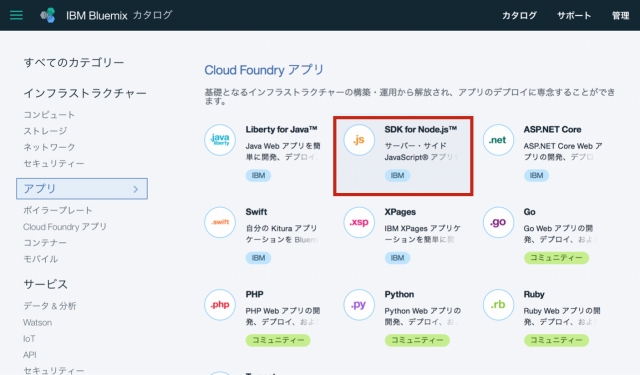Select the Go .go icon
Image resolution: width=640 pixels, height=375 pixels.
498,222
